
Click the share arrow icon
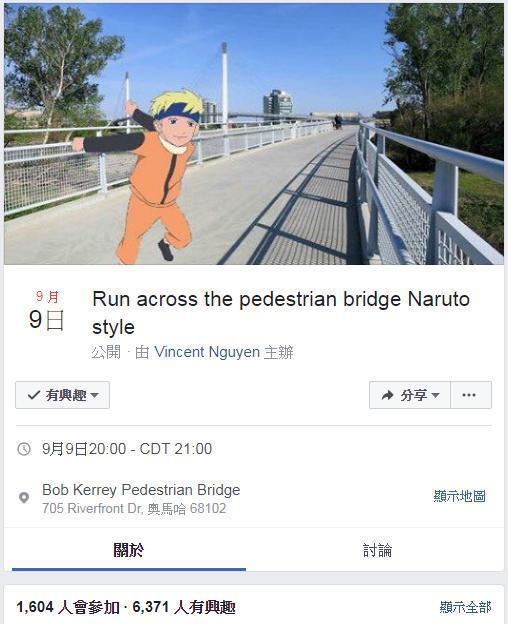(387, 395)
